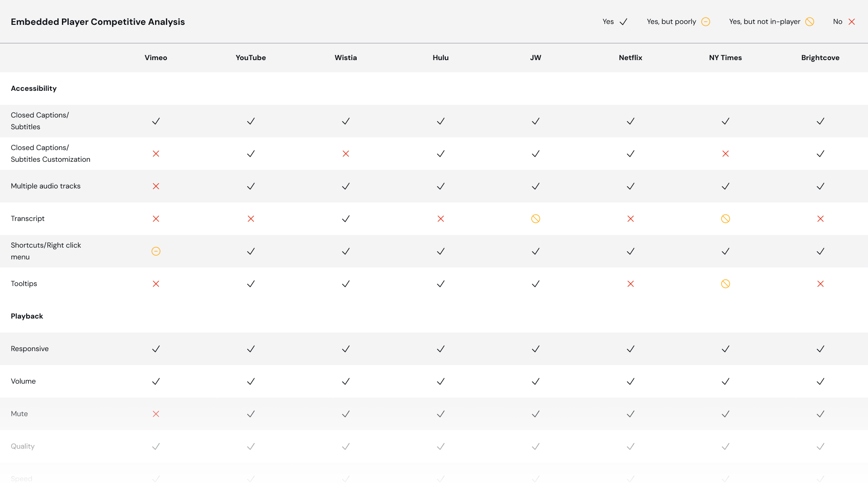
Task: Click the 'Embedded Player Competitive Analysis' title
Action: [x=98, y=22]
